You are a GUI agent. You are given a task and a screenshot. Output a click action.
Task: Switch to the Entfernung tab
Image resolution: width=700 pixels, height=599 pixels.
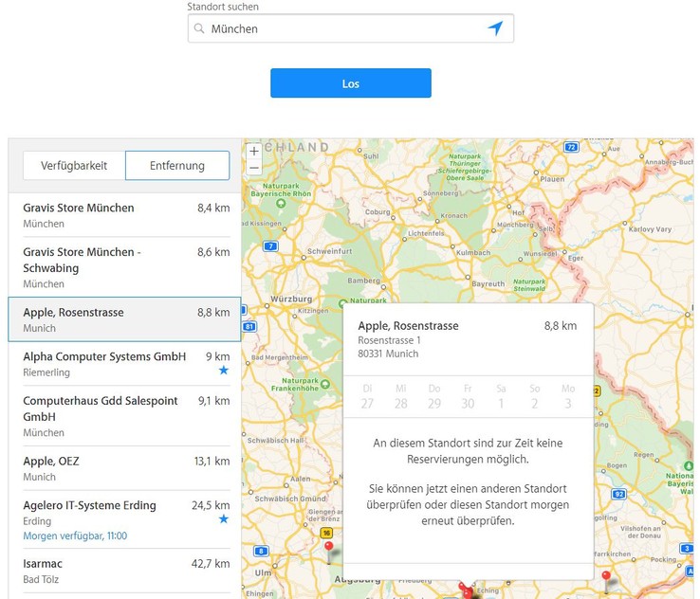(x=177, y=166)
